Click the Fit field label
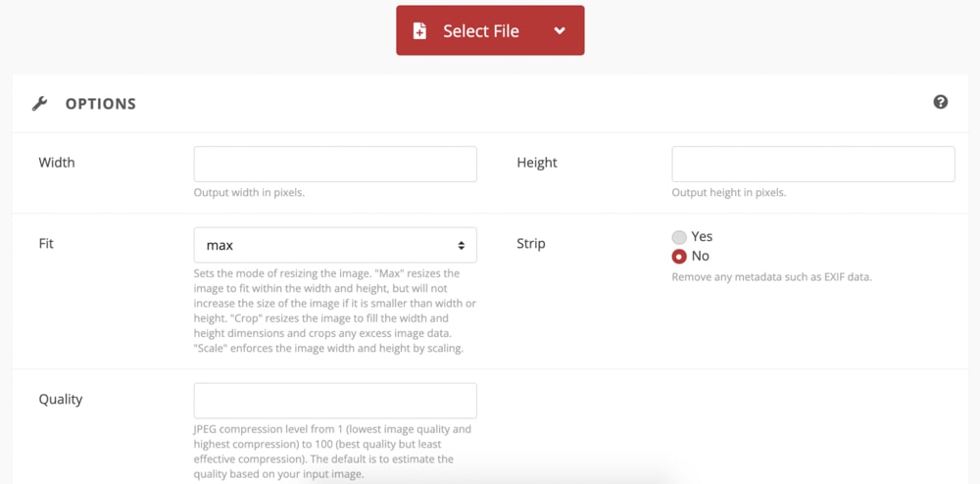The image size is (980, 484). [46, 244]
